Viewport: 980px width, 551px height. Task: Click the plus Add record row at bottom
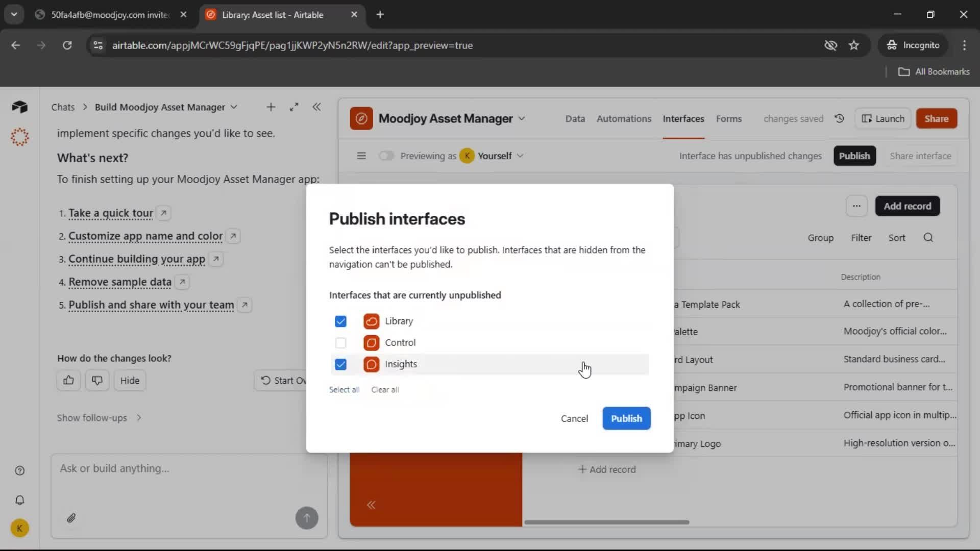[607, 469]
